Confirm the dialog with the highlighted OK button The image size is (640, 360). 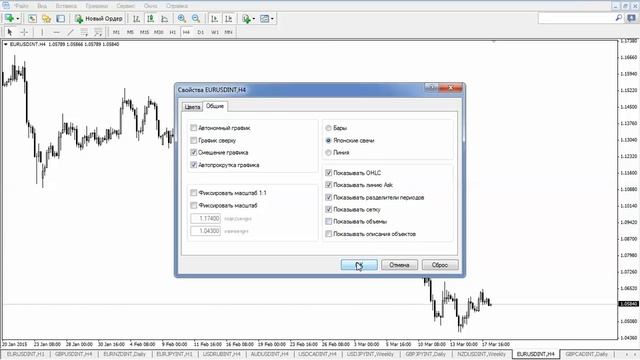[x=359, y=265]
